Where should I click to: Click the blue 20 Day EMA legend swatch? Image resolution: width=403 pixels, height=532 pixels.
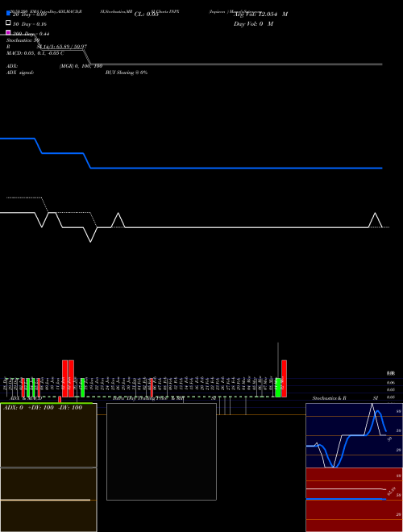[8, 13]
